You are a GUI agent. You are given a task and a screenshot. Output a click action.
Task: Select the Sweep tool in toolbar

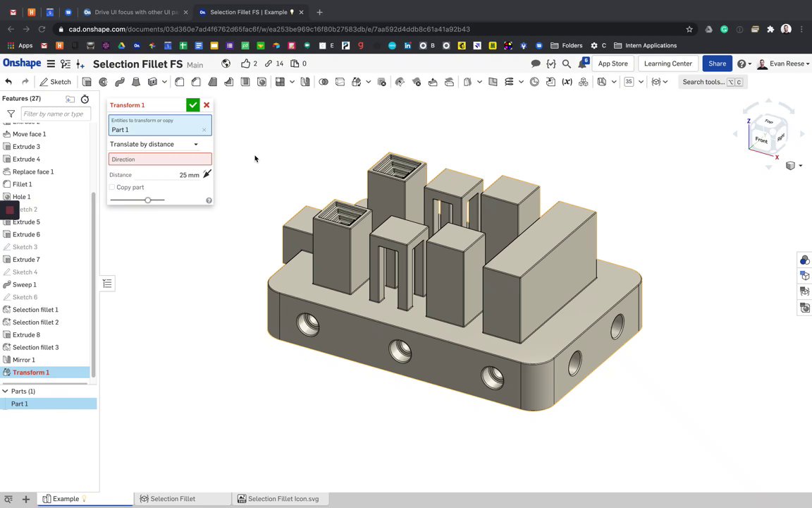(120, 82)
